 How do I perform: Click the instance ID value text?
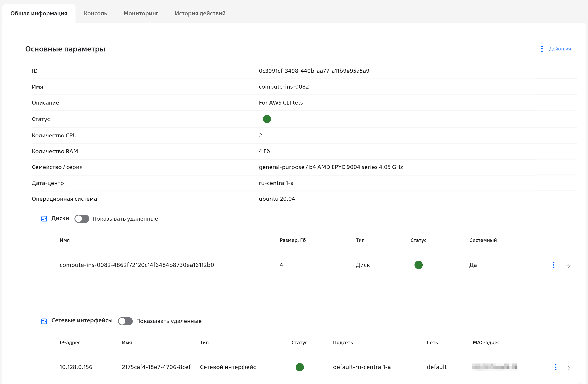(x=314, y=71)
